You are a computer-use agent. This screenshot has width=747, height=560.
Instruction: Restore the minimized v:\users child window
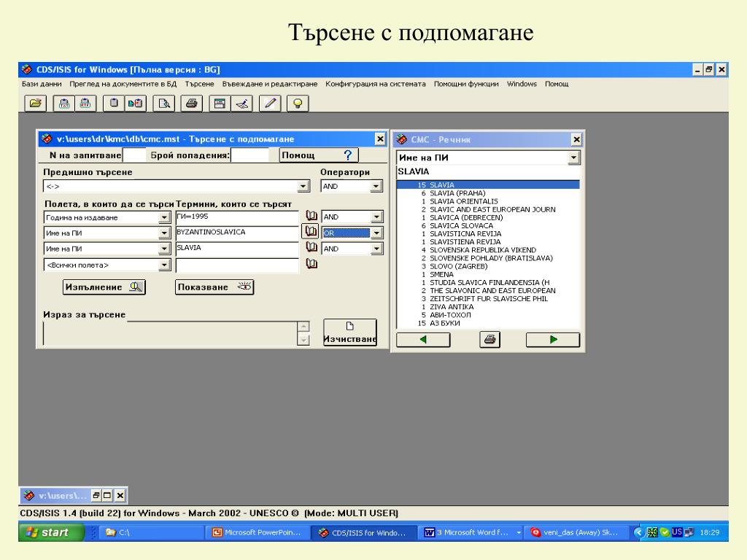(96, 495)
